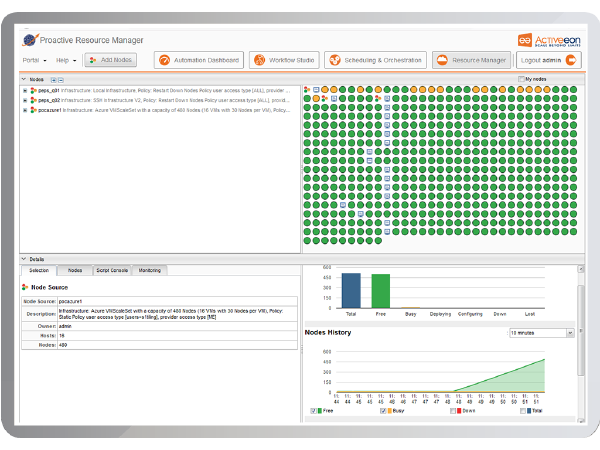The height and width of the screenshot is (450, 600).
Task: Click the vertical scrollbar thumb in statistics panel
Action: (x=580, y=330)
